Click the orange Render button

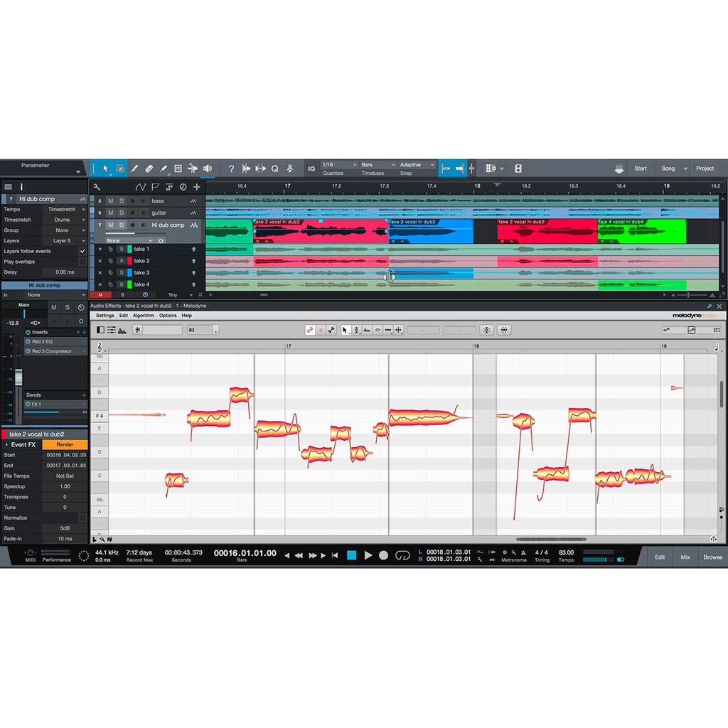coord(65,445)
